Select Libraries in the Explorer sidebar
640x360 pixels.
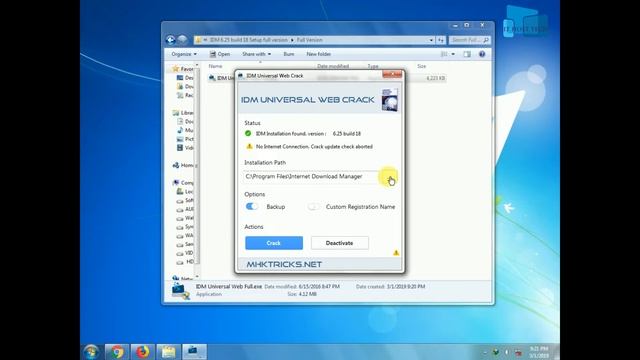click(183, 113)
